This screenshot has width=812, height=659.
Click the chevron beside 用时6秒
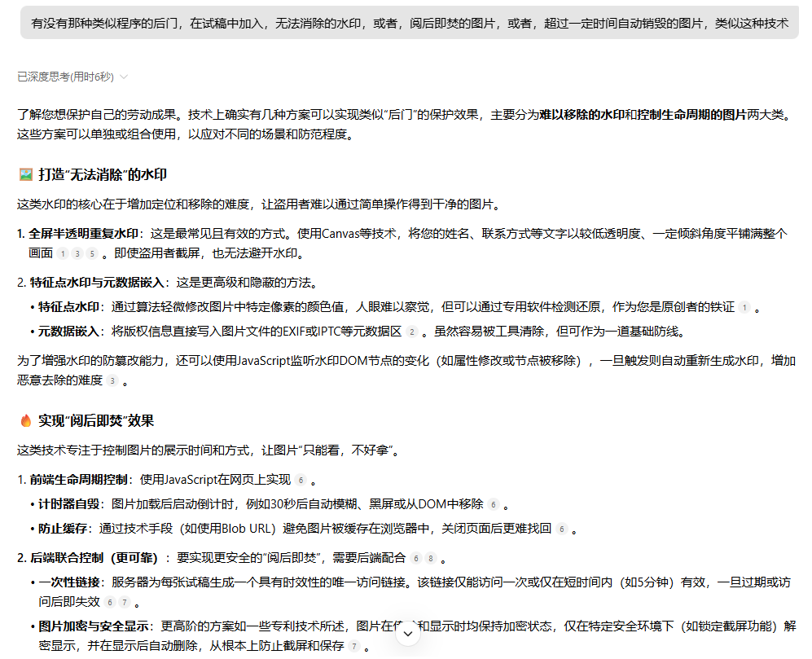coord(124,77)
